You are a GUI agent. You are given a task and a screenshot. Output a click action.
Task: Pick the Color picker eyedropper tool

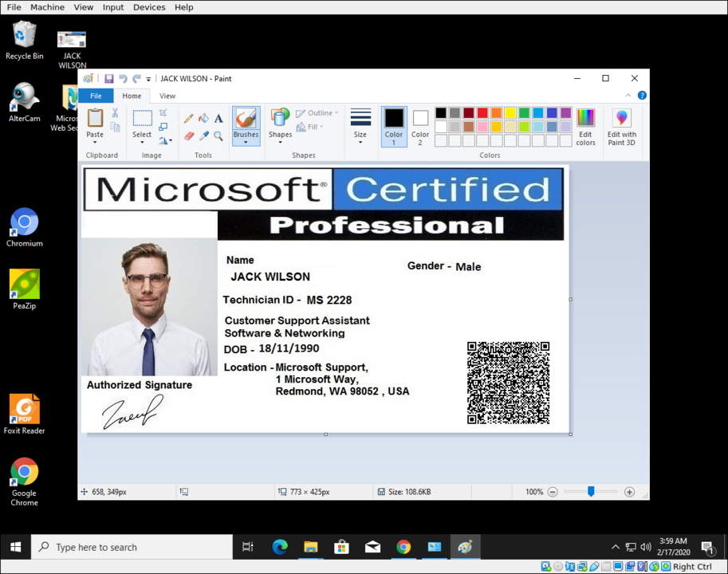point(203,136)
